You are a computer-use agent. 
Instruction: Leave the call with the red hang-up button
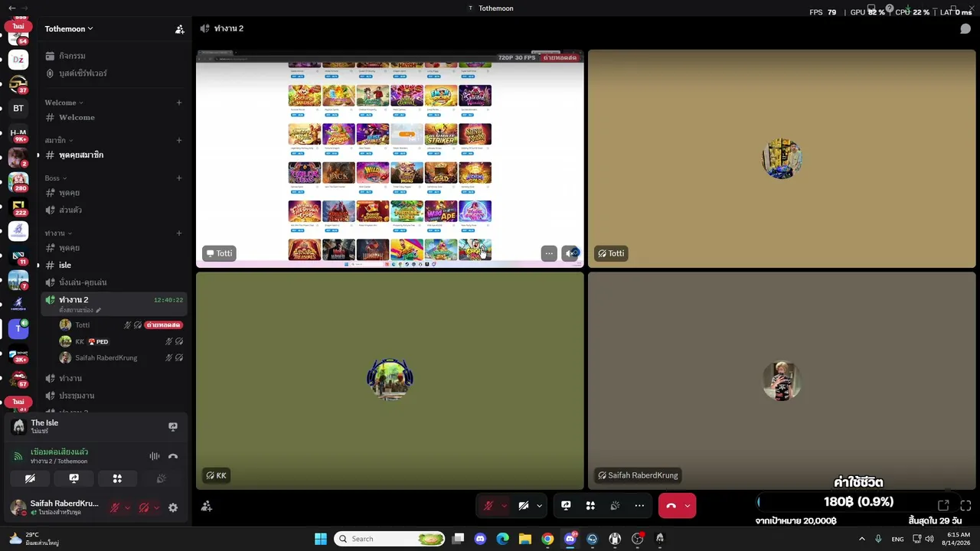[x=671, y=506]
